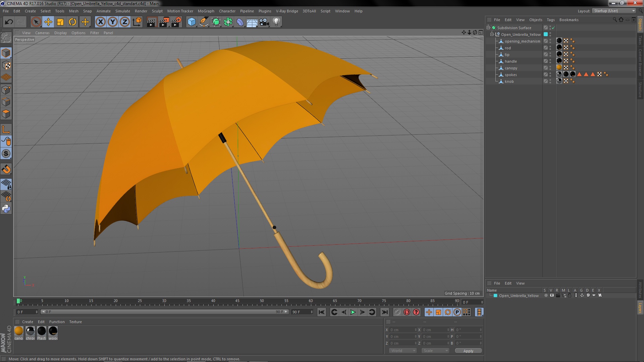Toggle visibility dots of canopy object
The width and height of the screenshot is (644, 362).
tap(550, 68)
